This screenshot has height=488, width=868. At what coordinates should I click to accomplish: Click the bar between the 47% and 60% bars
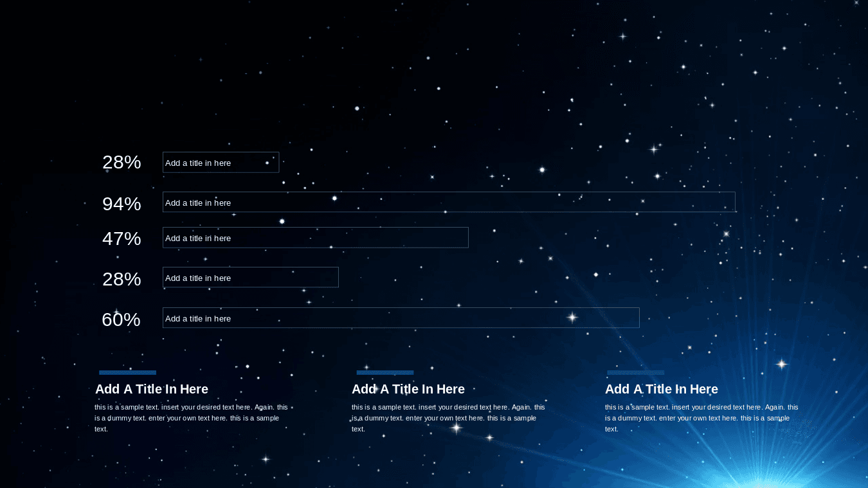(251, 277)
